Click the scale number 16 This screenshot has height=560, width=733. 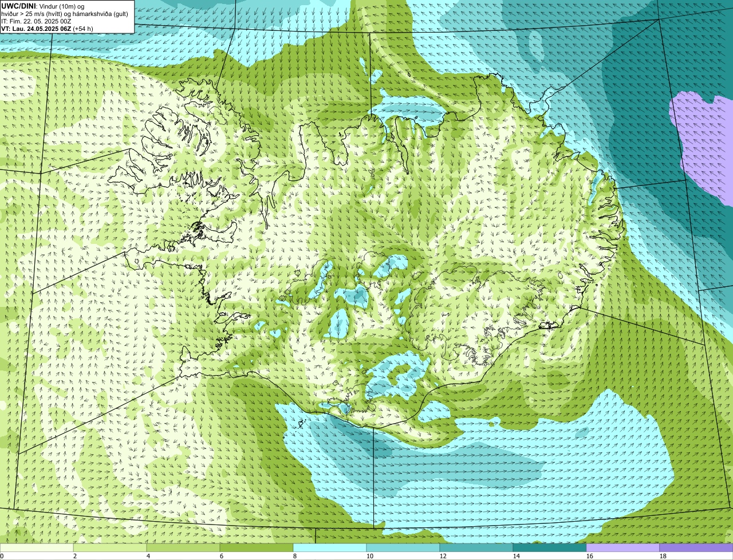(x=590, y=556)
